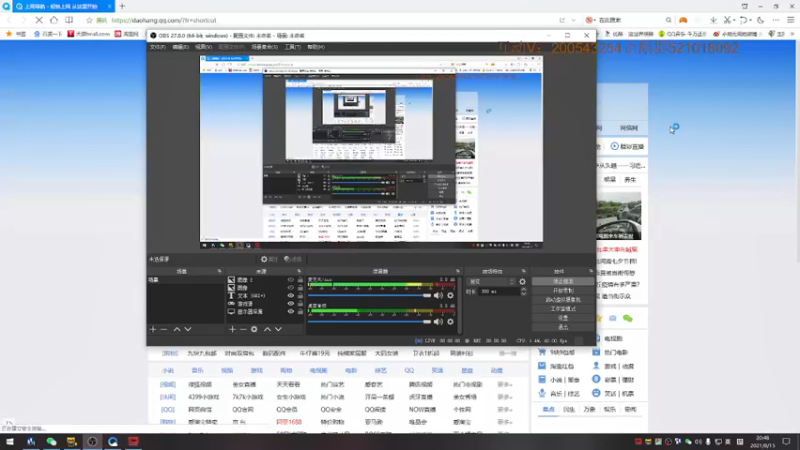
Task: Open OBS settings (设置) from the Controls dock
Action: click(x=563, y=318)
